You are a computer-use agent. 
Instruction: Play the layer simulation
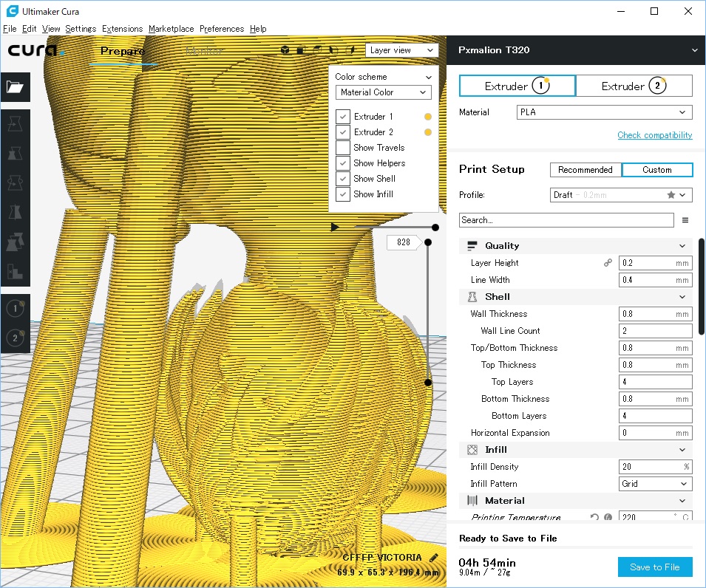[x=335, y=228]
